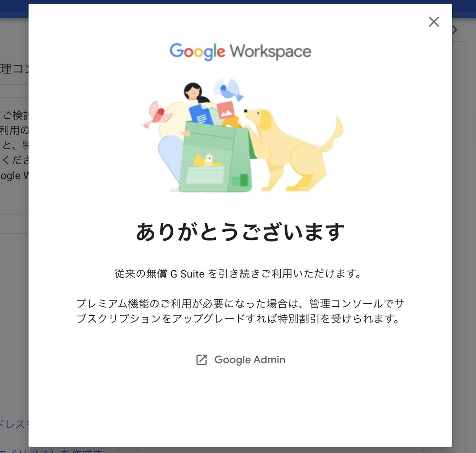Expand the chevron arrow behind the dialog
This screenshot has width=476, height=453.
point(455,29)
